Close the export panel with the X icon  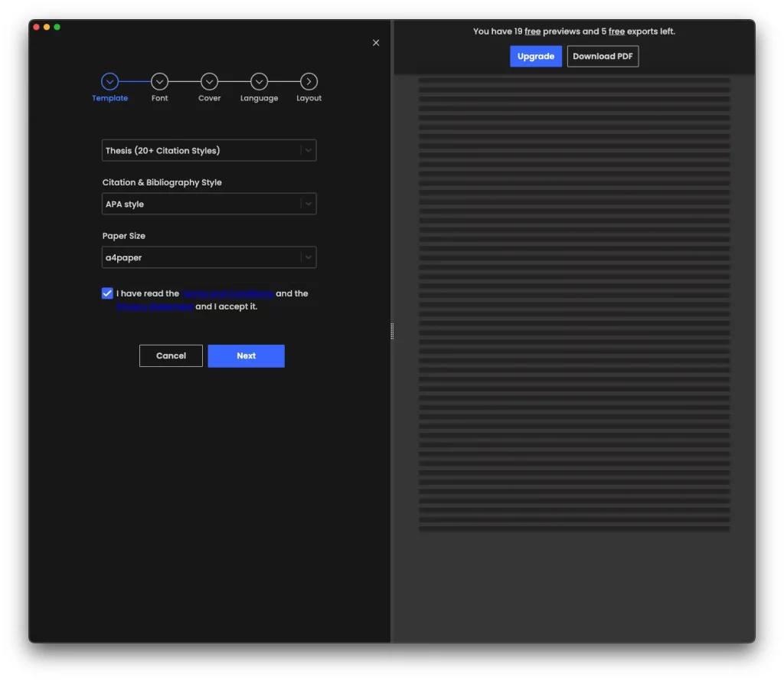(376, 43)
